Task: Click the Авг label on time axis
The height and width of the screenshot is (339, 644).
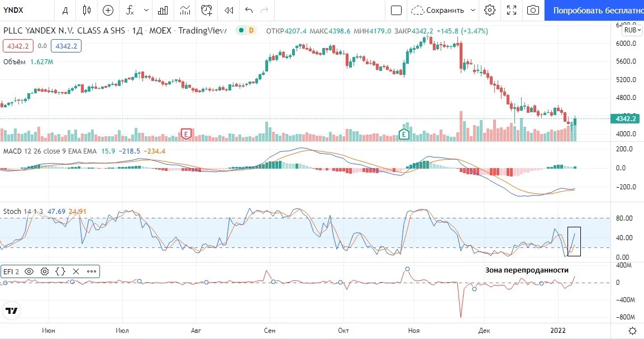Action: point(196,331)
